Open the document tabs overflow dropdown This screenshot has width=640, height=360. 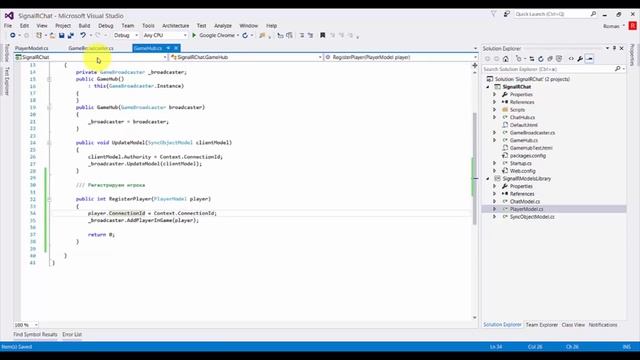pyautogui.click(x=475, y=49)
